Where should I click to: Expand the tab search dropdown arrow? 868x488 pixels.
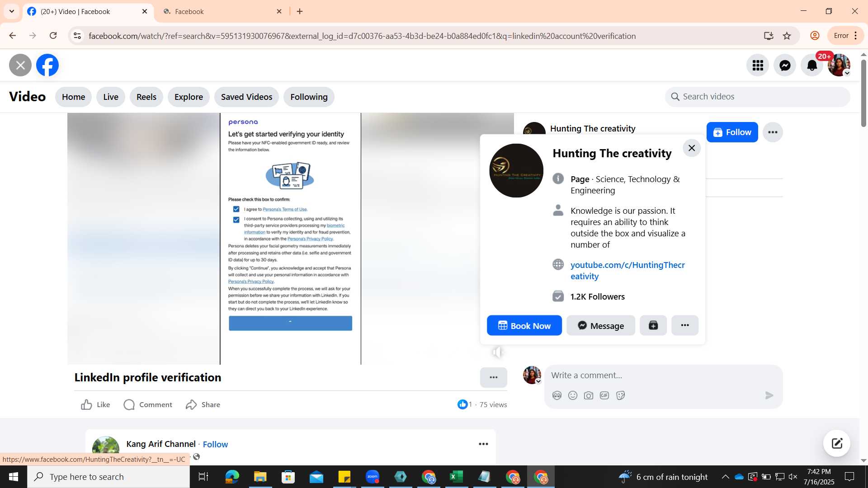click(x=12, y=11)
